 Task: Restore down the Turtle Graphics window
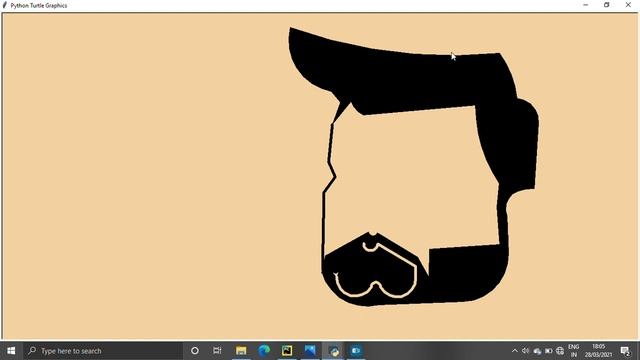tap(607, 5)
